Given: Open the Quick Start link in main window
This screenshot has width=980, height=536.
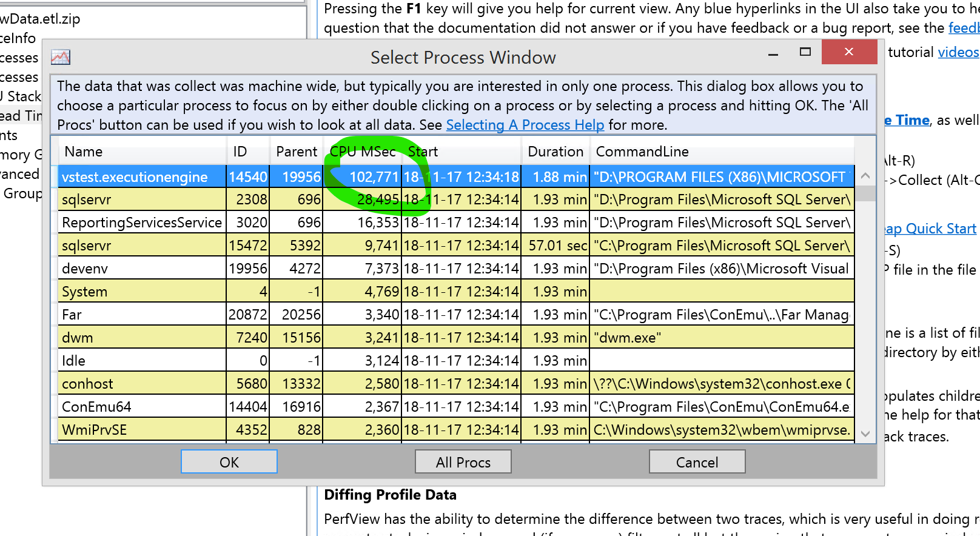Looking at the screenshot, I should 930,229.
